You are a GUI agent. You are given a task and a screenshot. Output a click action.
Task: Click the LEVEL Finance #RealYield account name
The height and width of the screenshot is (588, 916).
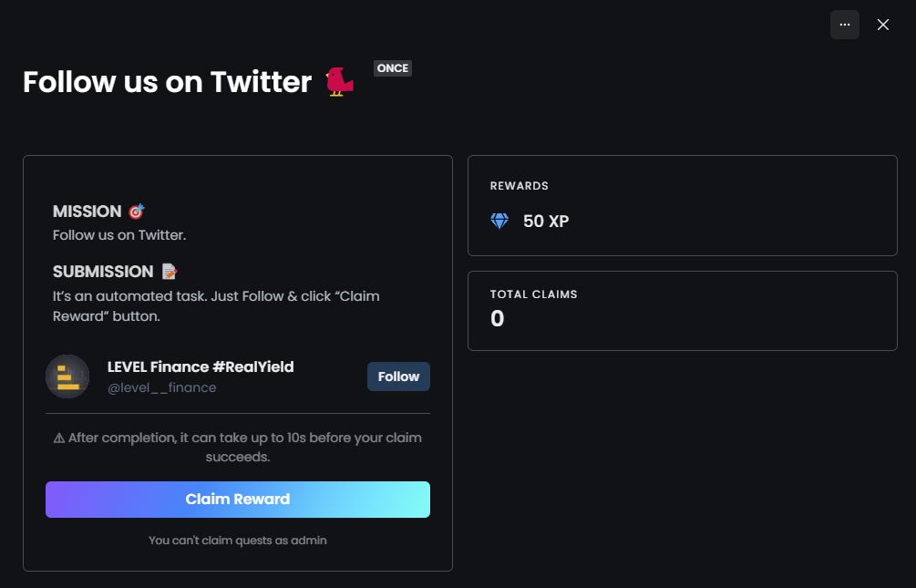pyautogui.click(x=201, y=366)
